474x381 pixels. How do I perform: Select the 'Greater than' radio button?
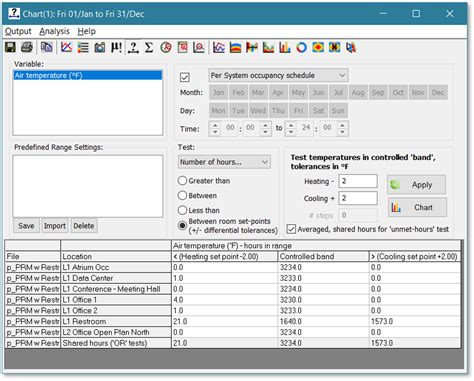tap(182, 181)
